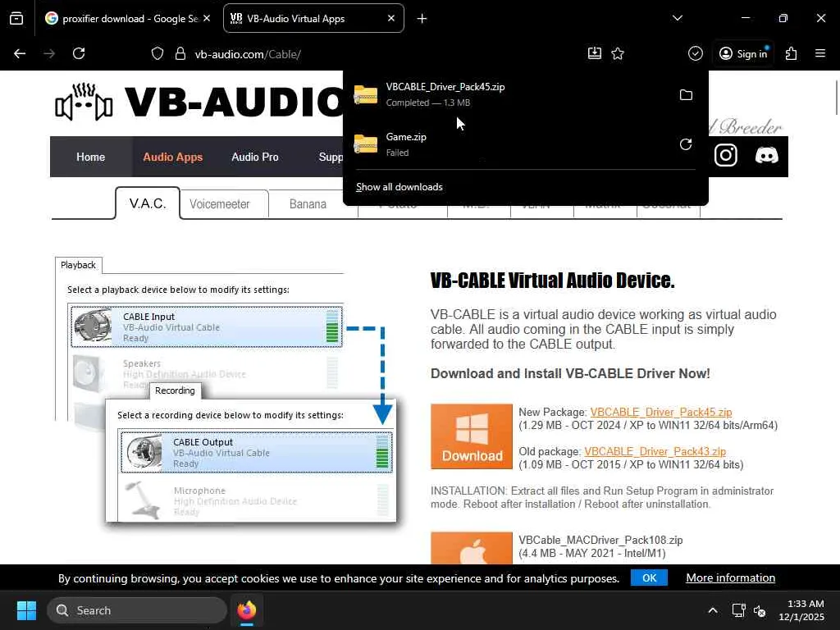The height and width of the screenshot is (630, 840).
Task: Open the muted volume tray icon
Action: pos(759,610)
